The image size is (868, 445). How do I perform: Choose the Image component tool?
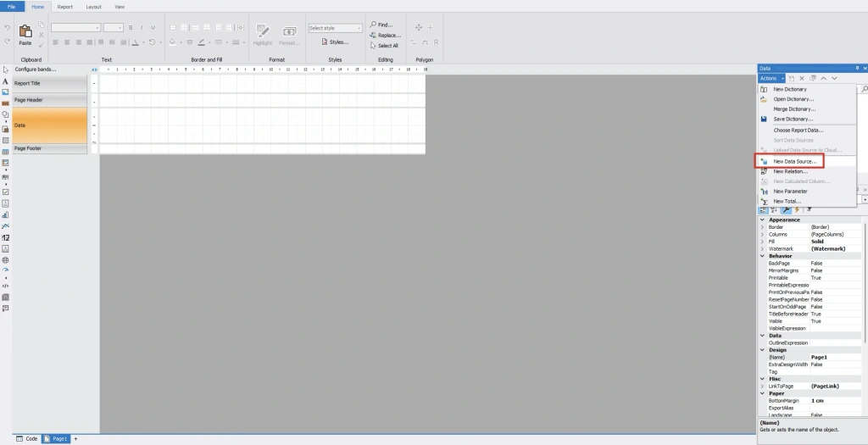[x=6, y=92]
